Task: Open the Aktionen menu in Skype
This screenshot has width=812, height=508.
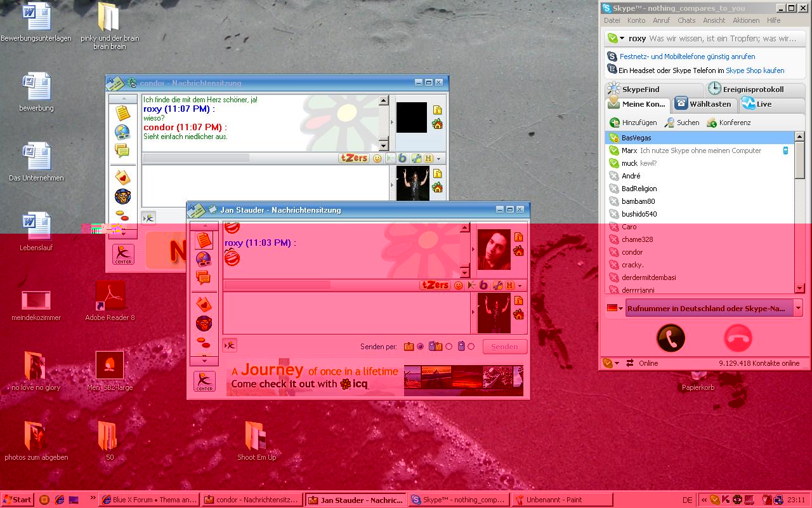Action: [745, 20]
